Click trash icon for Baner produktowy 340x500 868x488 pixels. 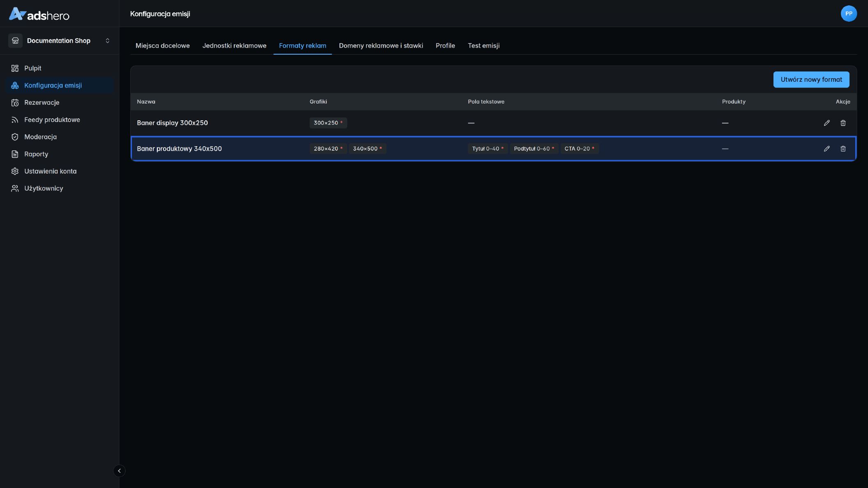843,149
